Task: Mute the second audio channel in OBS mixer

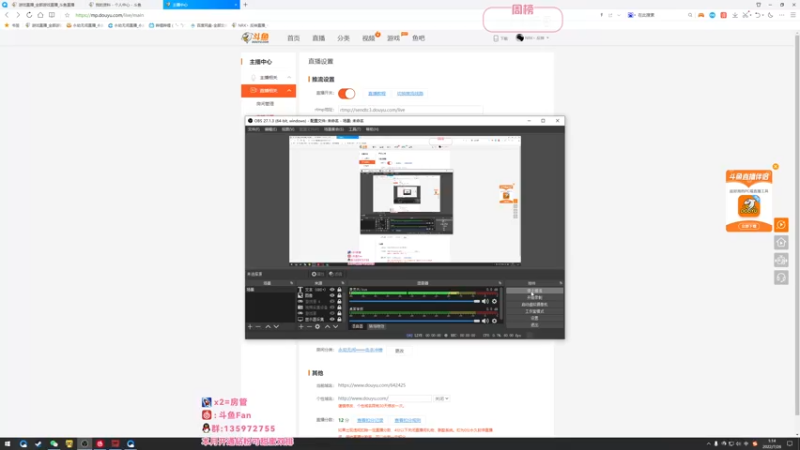Action: pos(485,321)
